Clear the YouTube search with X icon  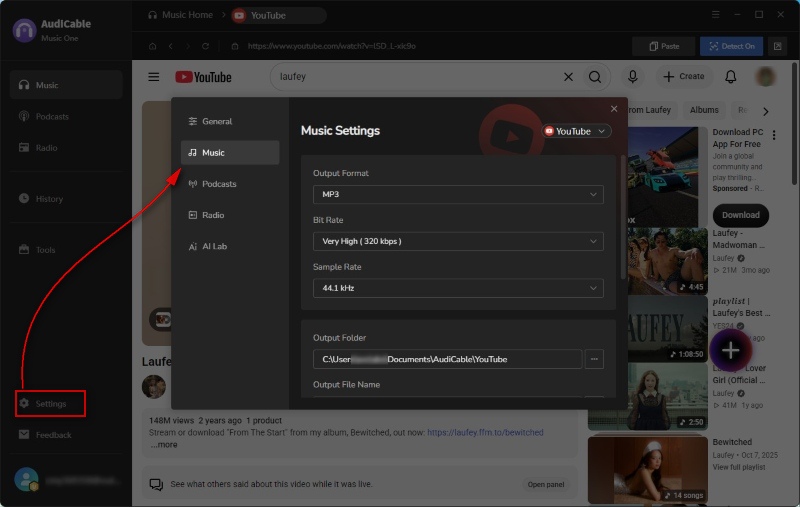568,77
